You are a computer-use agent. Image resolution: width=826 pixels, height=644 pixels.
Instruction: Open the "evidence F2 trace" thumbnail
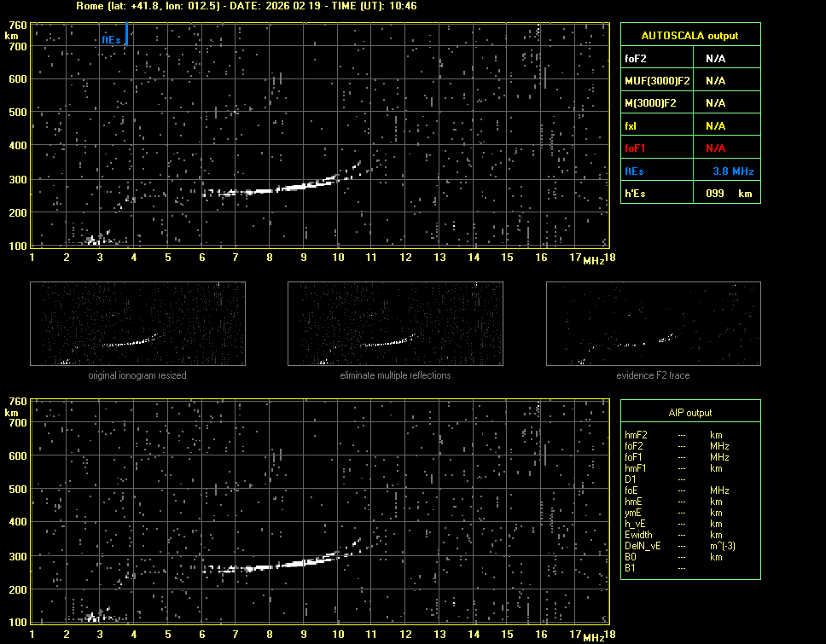click(x=653, y=323)
